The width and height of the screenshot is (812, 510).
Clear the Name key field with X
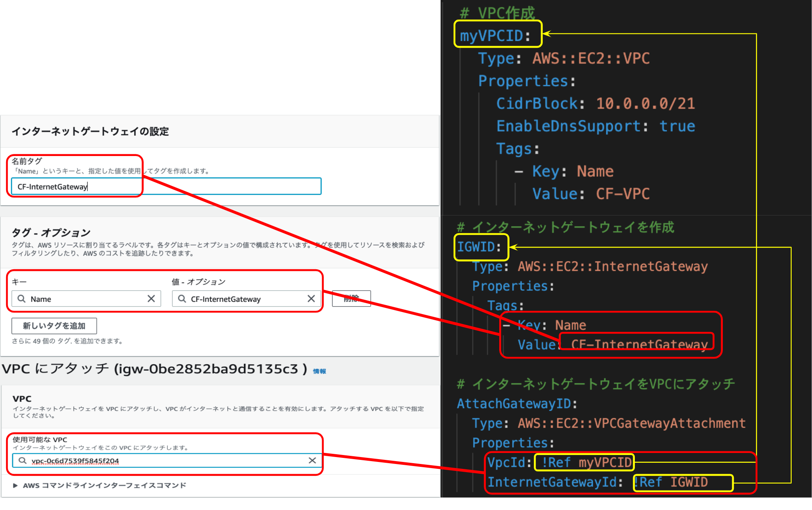point(151,299)
